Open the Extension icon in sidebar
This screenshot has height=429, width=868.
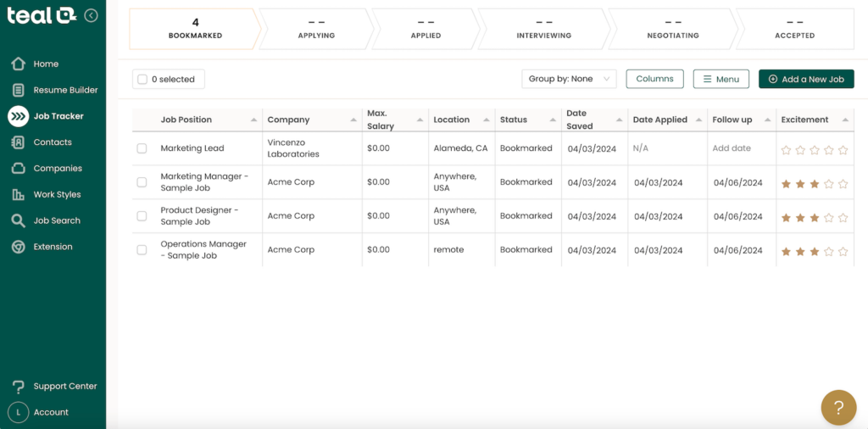tap(18, 247)
